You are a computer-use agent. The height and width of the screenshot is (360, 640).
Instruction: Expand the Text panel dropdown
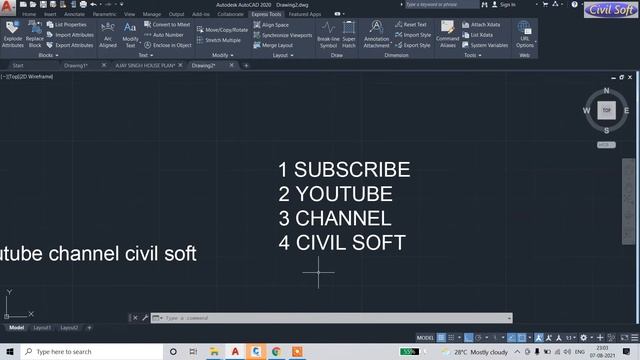(x=146, y=55)
